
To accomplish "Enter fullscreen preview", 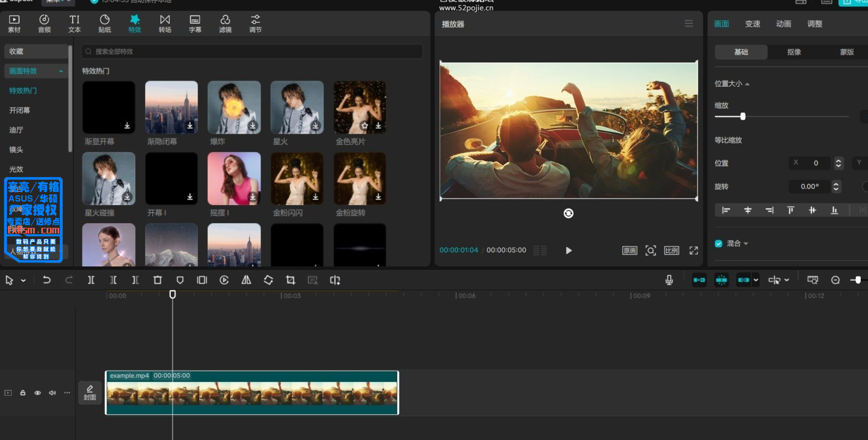I will (693, 251).
